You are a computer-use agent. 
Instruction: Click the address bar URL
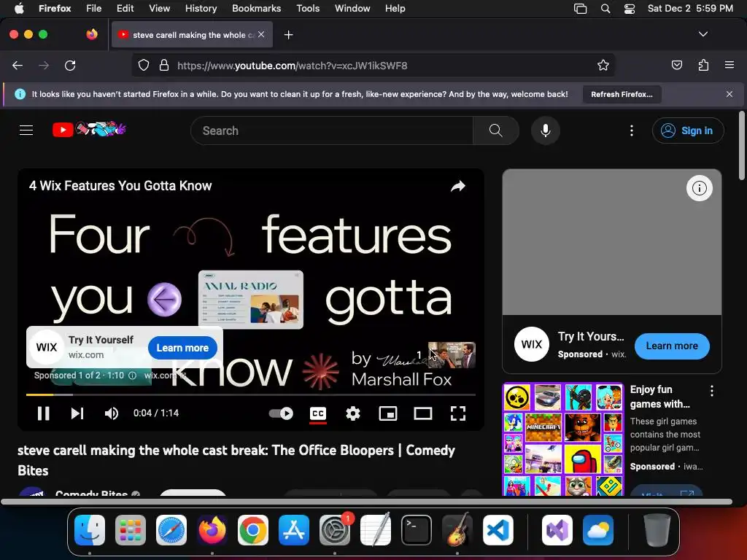292,66
